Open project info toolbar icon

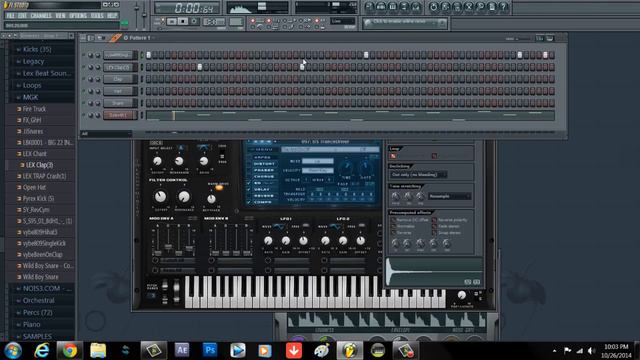click(492, 7)
